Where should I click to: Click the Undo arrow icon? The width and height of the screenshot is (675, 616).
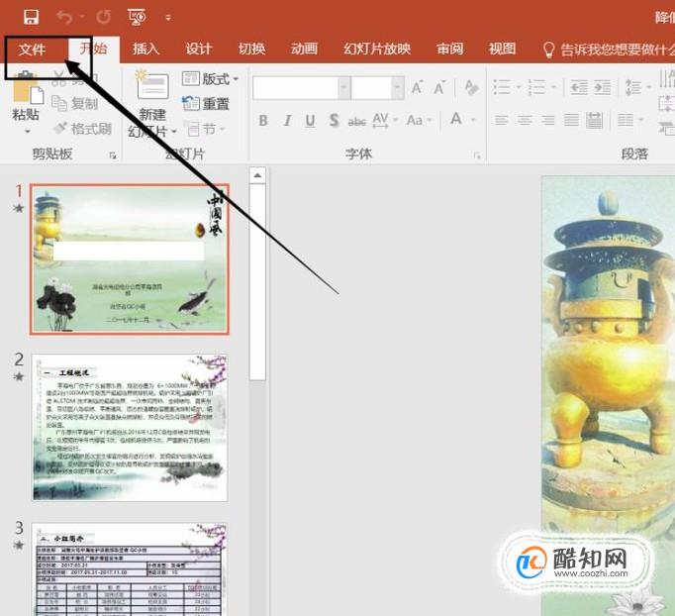click(65, 17)
